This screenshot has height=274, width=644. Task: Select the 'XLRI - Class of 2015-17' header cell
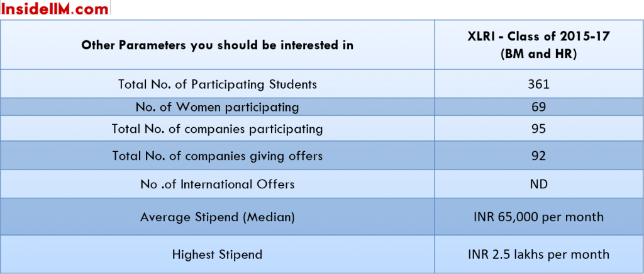pos(538,45)
